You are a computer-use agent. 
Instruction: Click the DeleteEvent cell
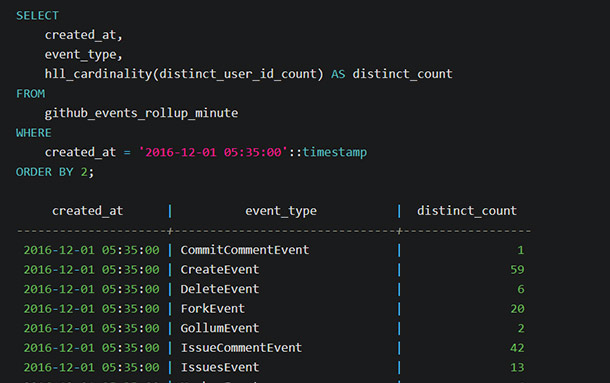(220, 289)
